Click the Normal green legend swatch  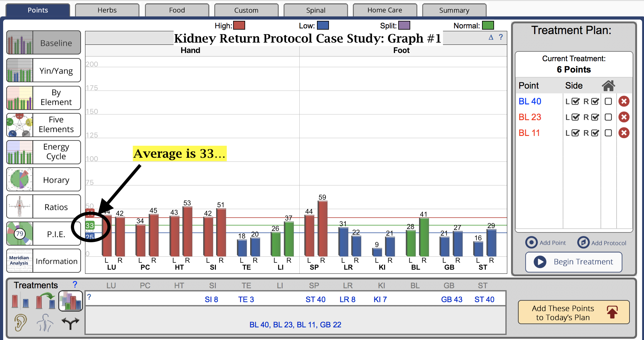tap(488, 25)
